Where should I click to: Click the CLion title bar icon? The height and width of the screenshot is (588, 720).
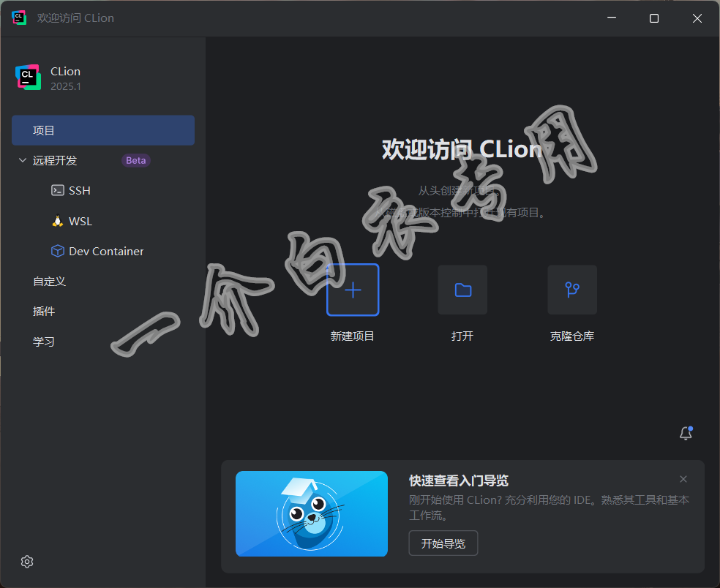coord(19,18)
